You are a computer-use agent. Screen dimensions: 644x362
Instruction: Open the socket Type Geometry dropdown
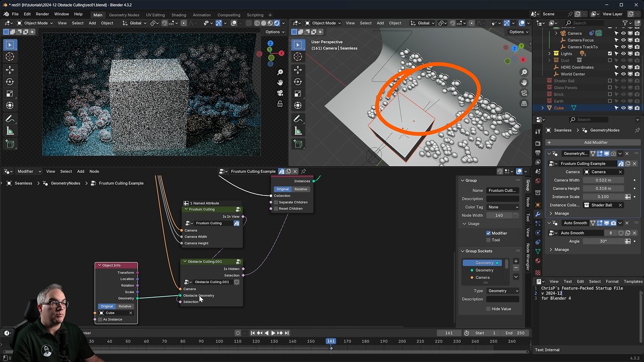click(x=503, y=291)
